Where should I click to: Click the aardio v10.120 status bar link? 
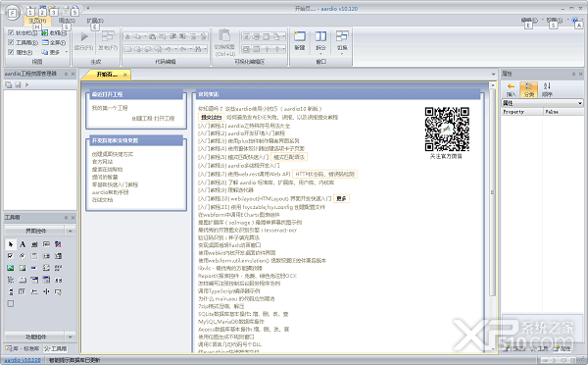point(23,360)
